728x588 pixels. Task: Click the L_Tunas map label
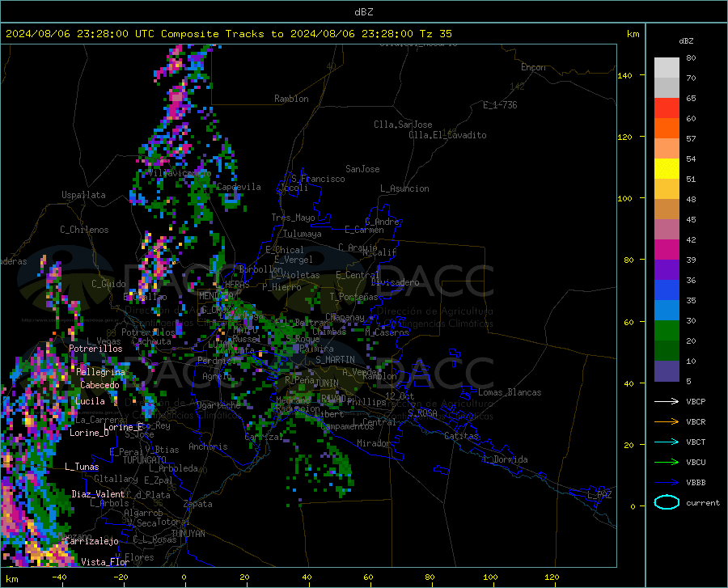coord(82,467)
